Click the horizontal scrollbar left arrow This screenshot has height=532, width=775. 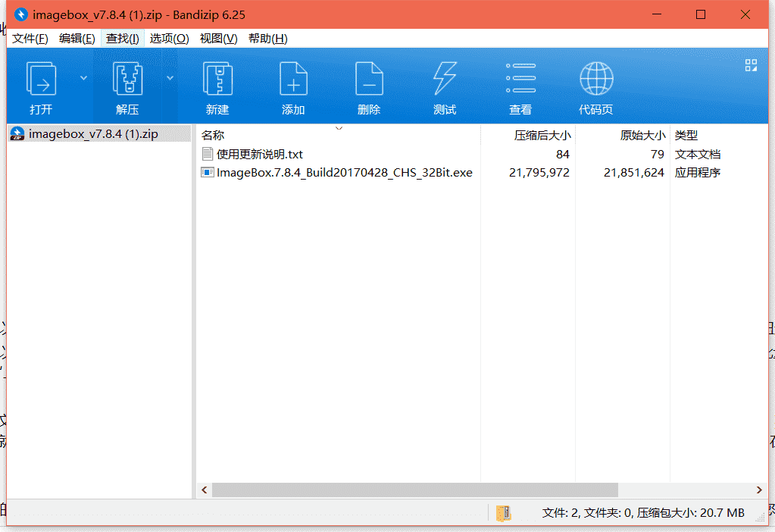(205, 490)
